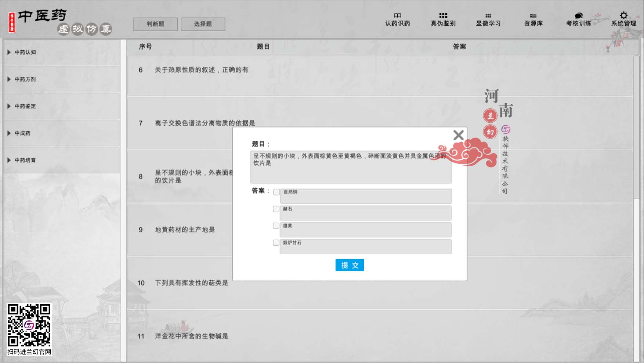Screen dimensions: 644x363
Task: Open the 考核训练 training module icon
Action: [579, 19]
